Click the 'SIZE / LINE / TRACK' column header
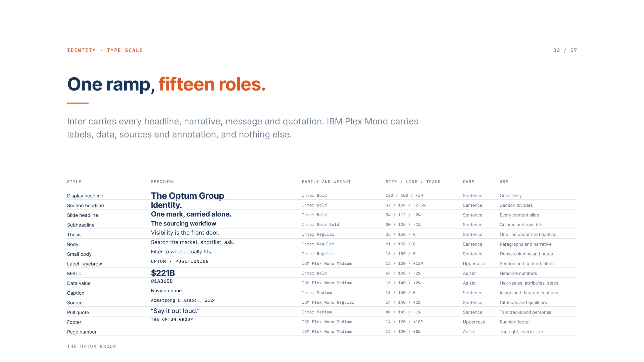This screenshot has width=644, height=362. pos(413,182)
